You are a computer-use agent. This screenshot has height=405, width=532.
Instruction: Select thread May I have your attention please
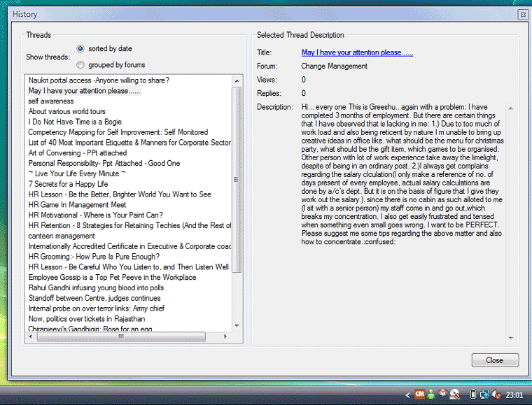click(x=84, y=91)
